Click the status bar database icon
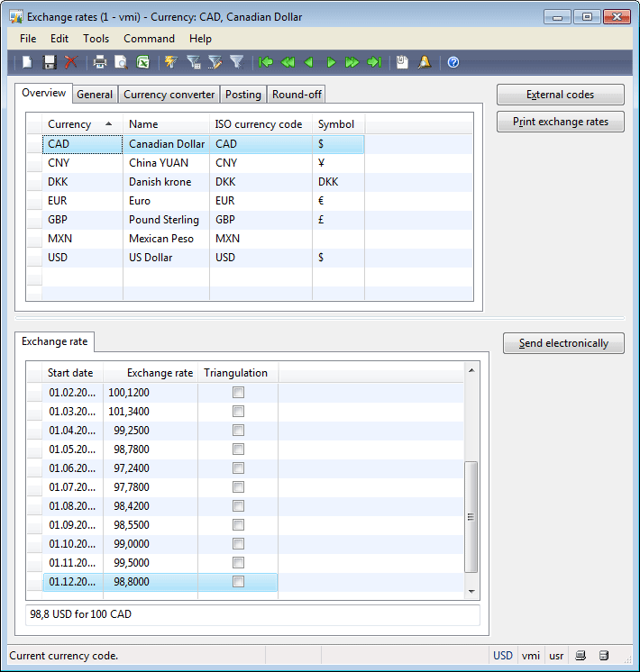Viewport: 640px width, 672px height. 604,655
